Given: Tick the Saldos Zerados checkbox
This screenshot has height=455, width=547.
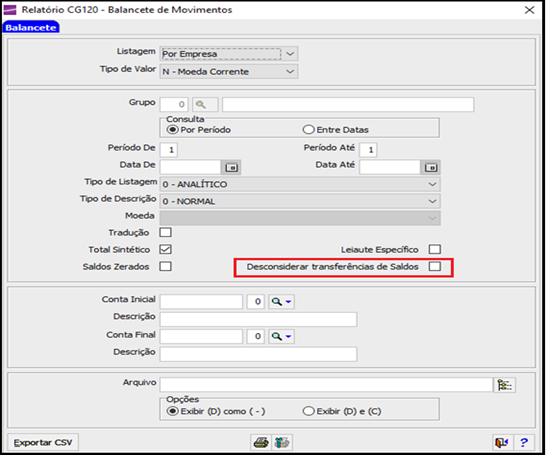Looking at the screenshot, I should [x=165, y=267].
